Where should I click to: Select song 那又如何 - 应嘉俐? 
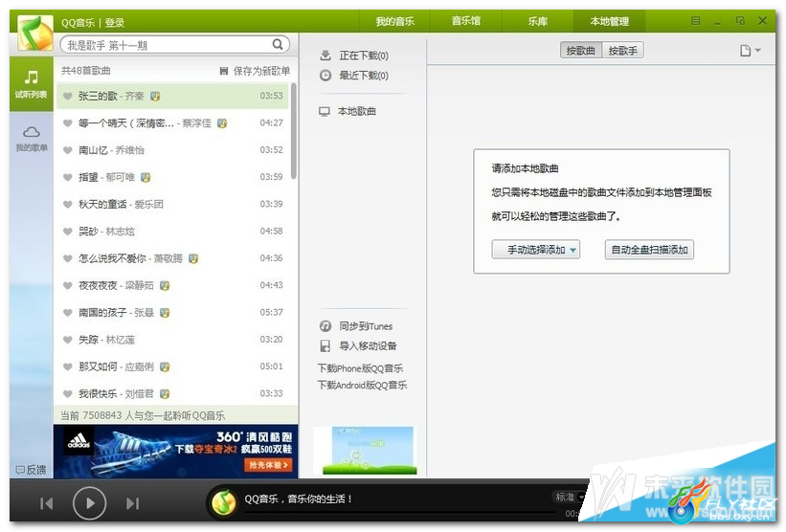tap(172, 366)
